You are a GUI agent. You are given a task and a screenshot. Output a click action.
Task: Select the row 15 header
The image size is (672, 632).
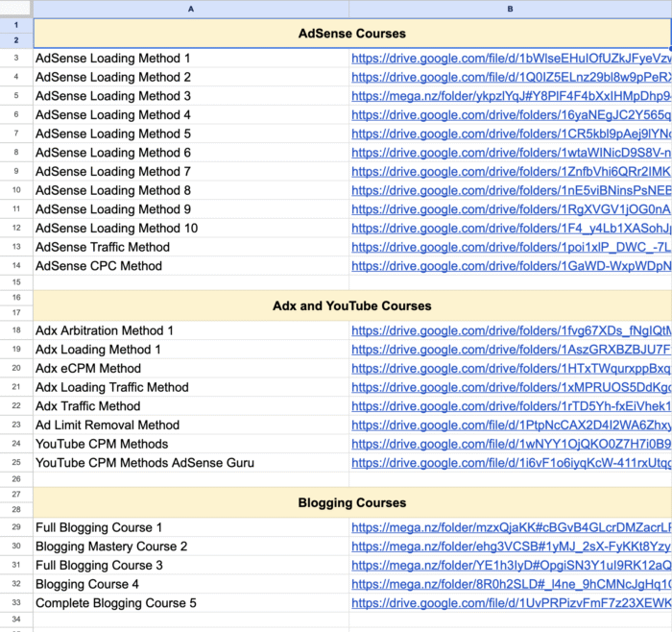tap(16, 282)
